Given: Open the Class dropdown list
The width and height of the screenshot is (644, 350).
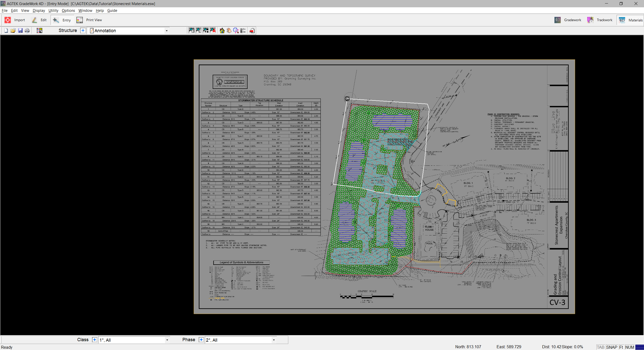Looking at the screenshot, I should click(x=167, y=340).
